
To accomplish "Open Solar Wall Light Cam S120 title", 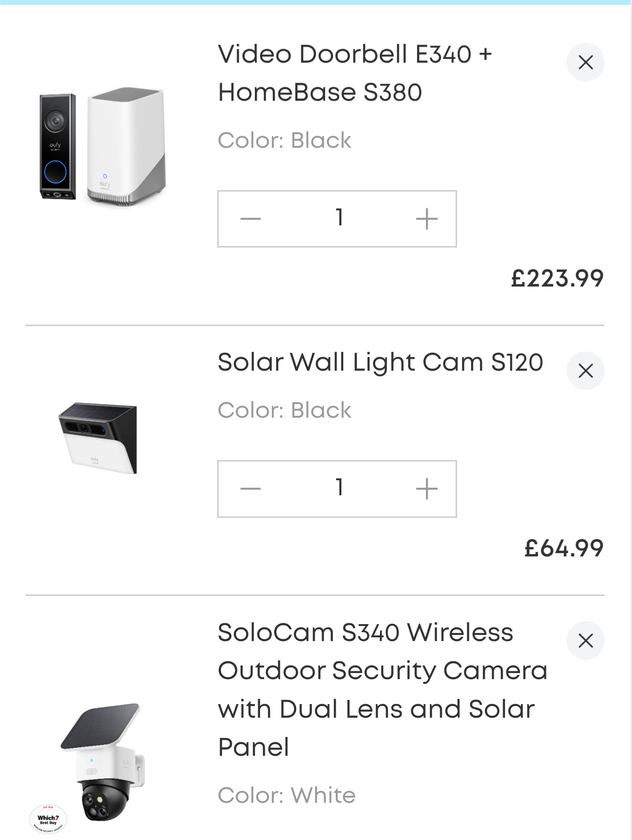I will 380,362.
